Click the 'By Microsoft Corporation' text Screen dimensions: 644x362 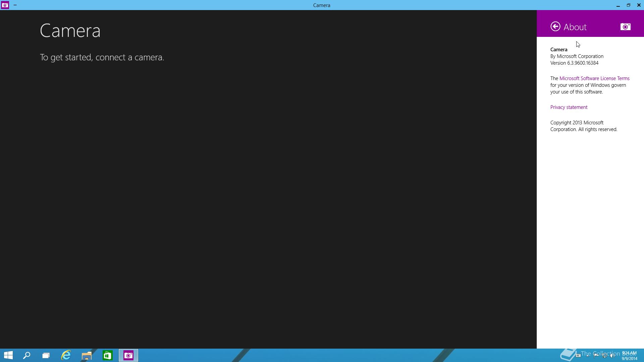coord(577,56)
